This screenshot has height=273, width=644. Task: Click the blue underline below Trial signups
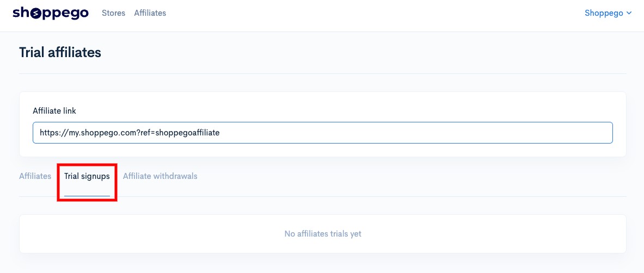87,196
